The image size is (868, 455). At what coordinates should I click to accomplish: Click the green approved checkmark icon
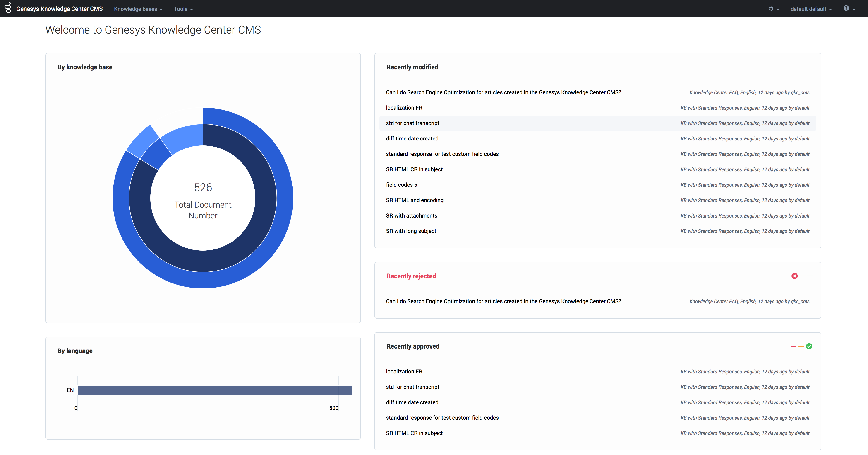pos(809,346)
